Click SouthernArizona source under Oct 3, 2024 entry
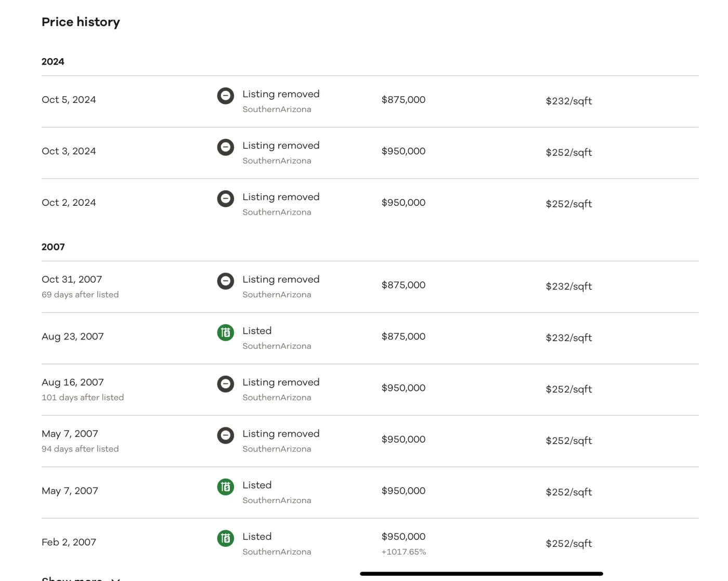Viewport: 728px width, 581px height. click(277, 161)
